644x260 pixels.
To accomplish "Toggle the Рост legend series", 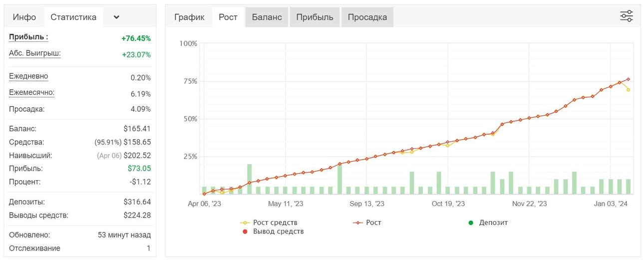I will click(367, 223).
